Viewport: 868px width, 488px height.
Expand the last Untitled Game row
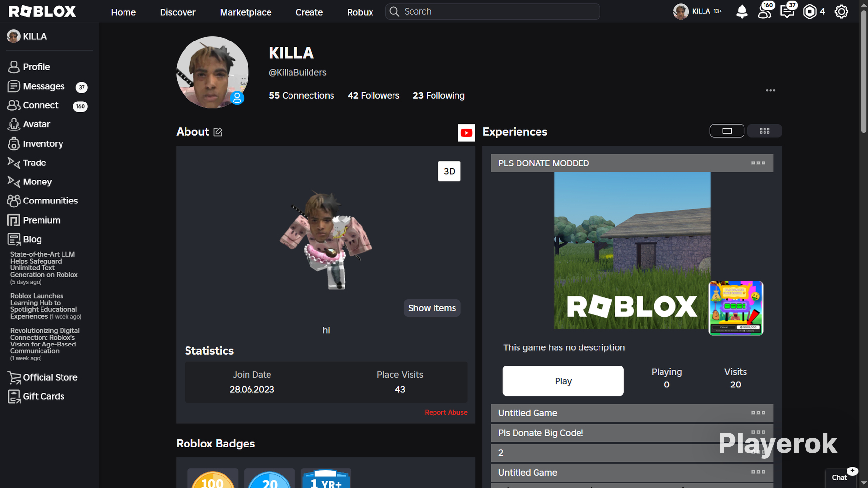[x=632, y=472]
